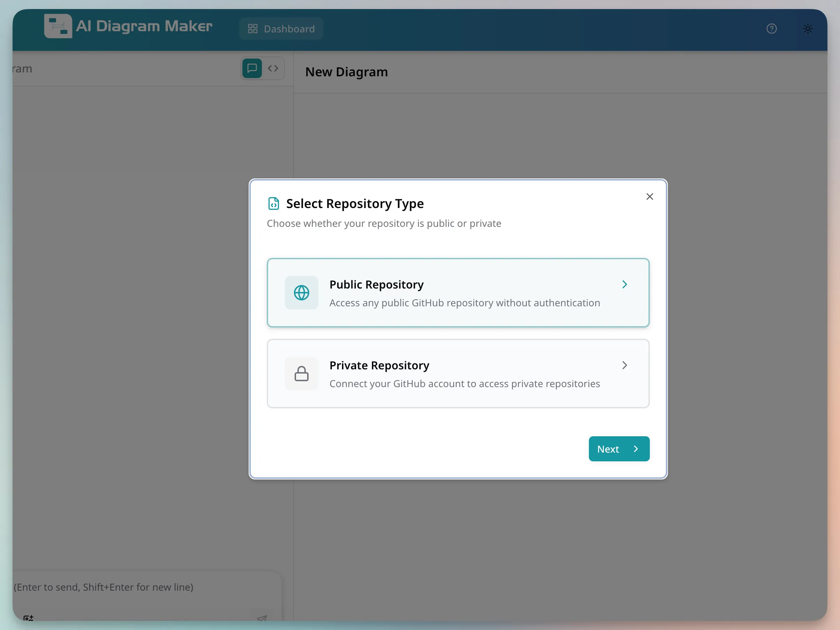The image size is (840, 630).
Task: Switch to the New Diagram tab area
Action: (x=346, y=72)
